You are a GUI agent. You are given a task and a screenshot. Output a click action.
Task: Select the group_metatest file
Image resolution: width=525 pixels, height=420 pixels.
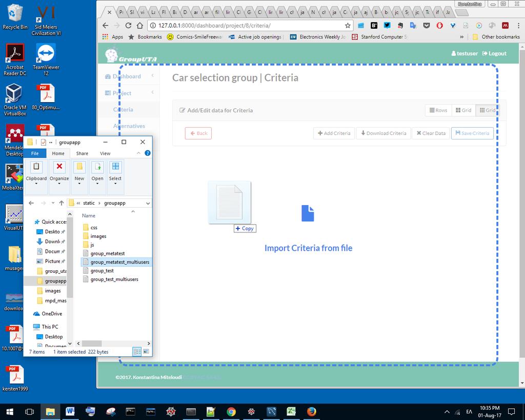click(104, 253)
